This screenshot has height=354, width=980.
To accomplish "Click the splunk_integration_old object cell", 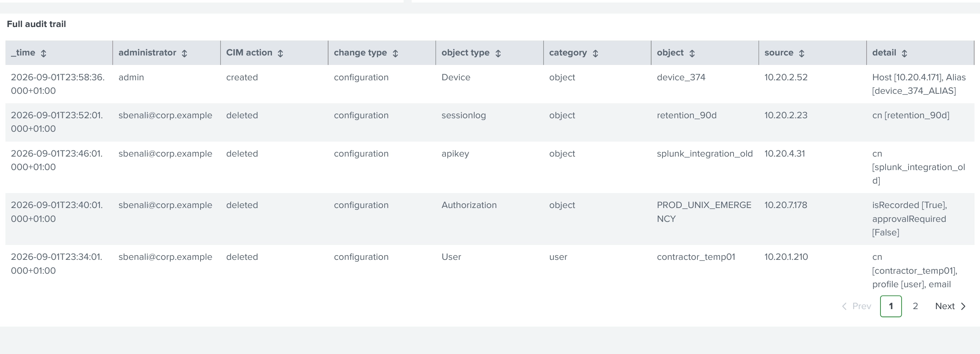I will [x=705, y=154].
